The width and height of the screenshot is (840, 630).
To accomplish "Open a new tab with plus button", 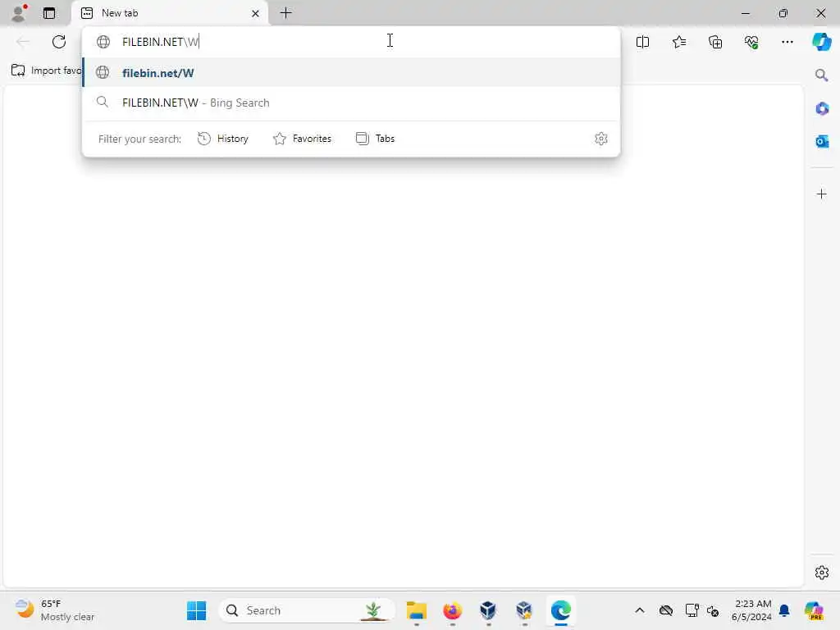I will pos(286,13).
